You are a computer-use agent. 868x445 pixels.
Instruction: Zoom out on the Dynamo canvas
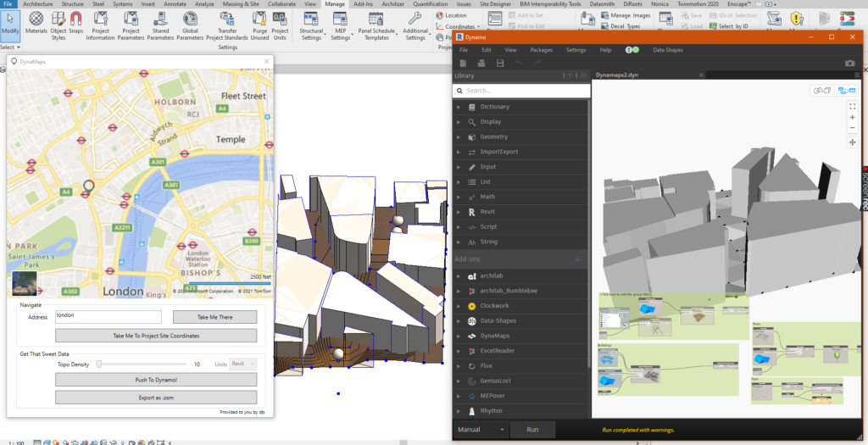[853, 128]
